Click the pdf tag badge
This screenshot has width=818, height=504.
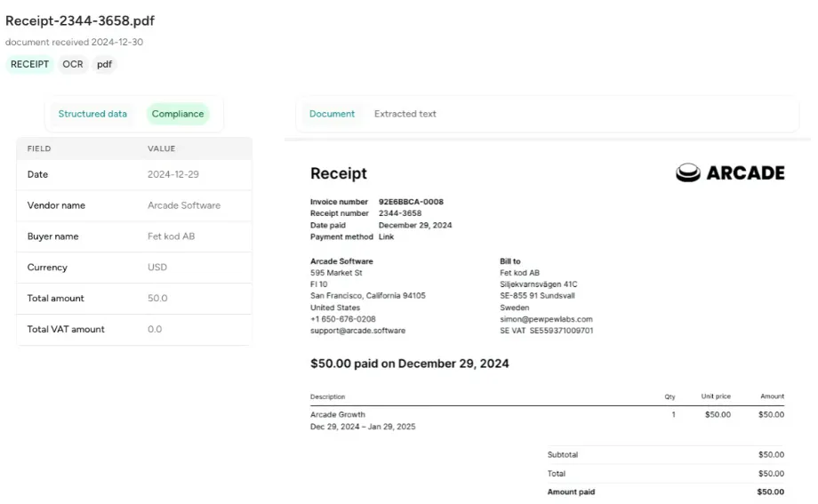click(x=104, y=64)
